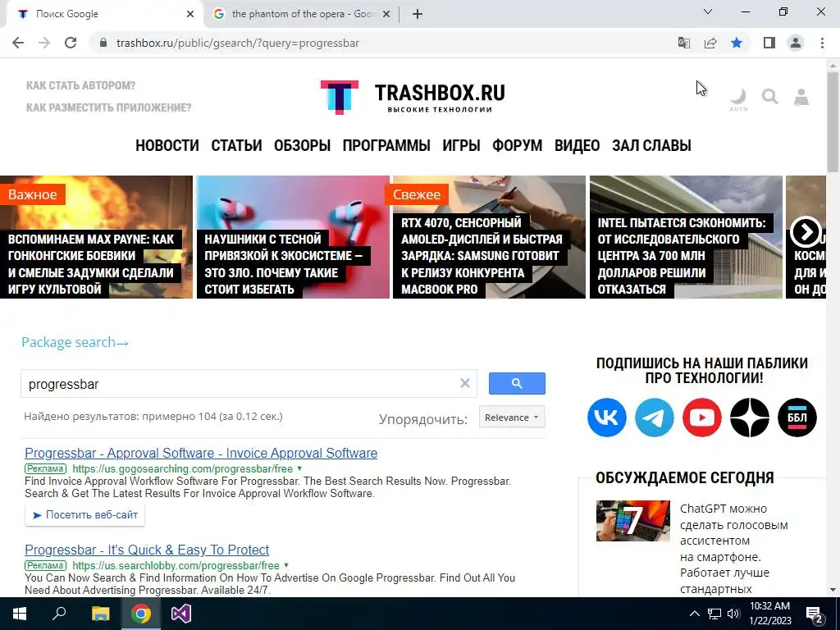Expand gogosearching ad info arrow
Viewport: 840px width, 630px height.
299,468
